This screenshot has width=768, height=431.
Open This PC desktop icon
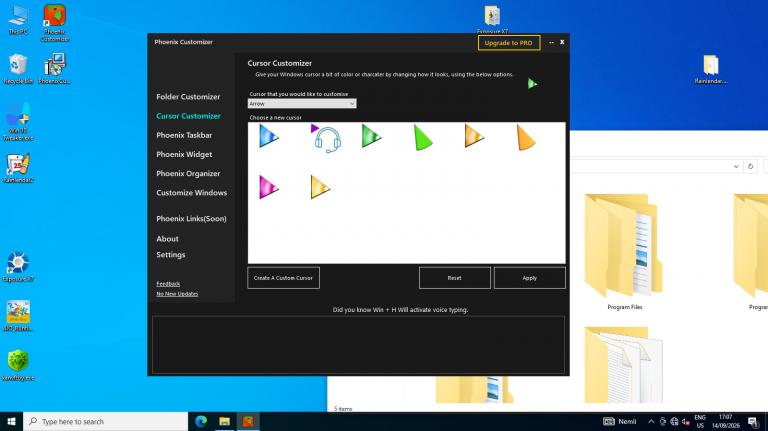(x=18, y=20)
